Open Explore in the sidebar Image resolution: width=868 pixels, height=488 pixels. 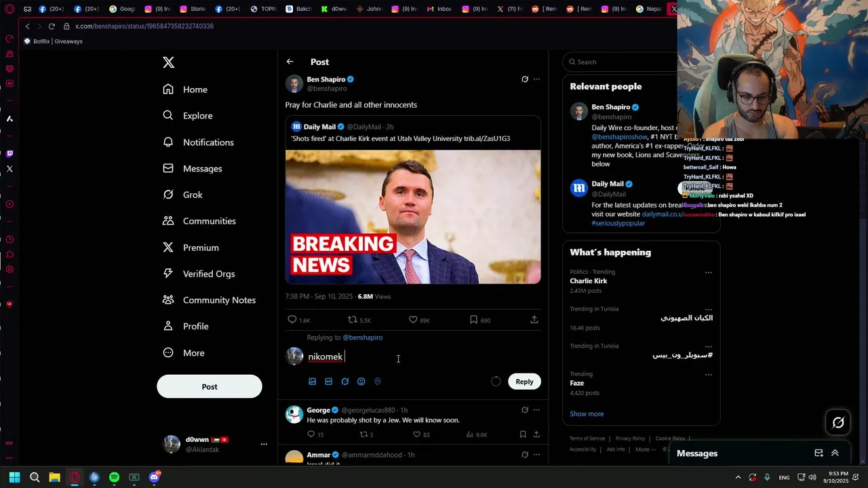(188, 116)
